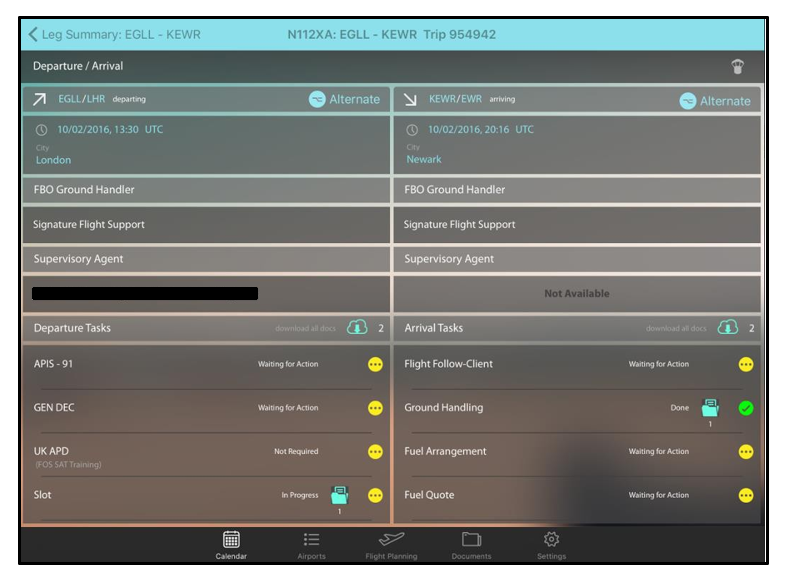Open the arrival Alternate airport icon
Image resolution: width=794 pixels, height=576 pixels.
pos(688,101)
